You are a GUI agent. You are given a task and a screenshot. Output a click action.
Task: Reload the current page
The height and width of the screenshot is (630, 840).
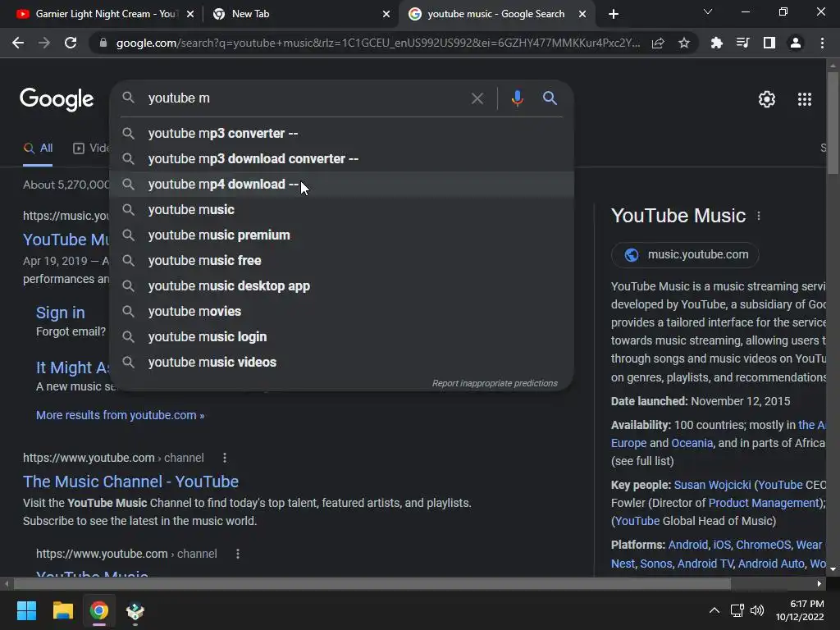pos(71,43)
